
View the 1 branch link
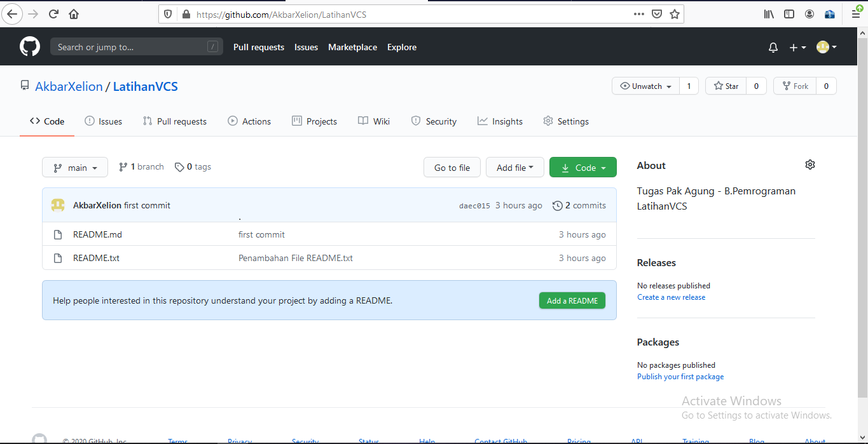pyautogui.click(x=141, y=167)
